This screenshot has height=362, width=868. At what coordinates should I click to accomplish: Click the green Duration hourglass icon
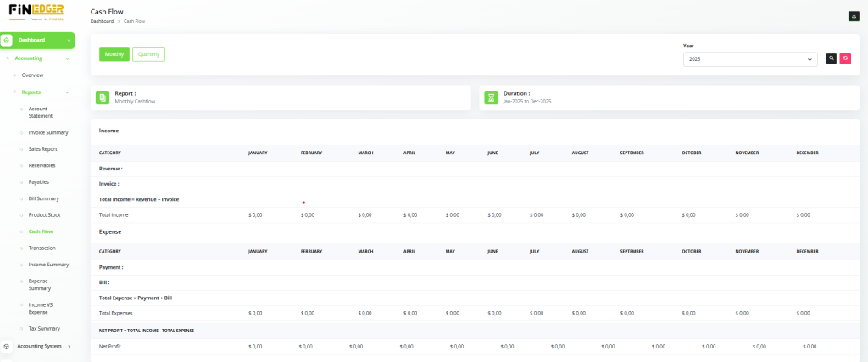(x=491, y=97)
